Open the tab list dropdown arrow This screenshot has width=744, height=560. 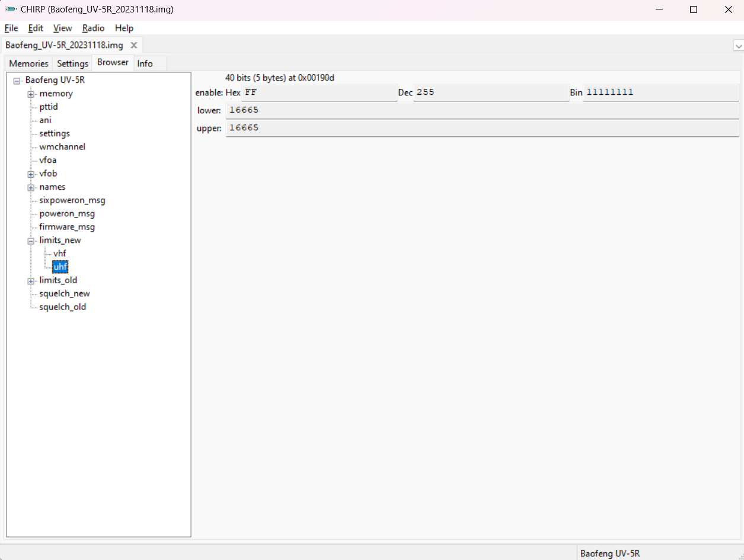[738, 46]
